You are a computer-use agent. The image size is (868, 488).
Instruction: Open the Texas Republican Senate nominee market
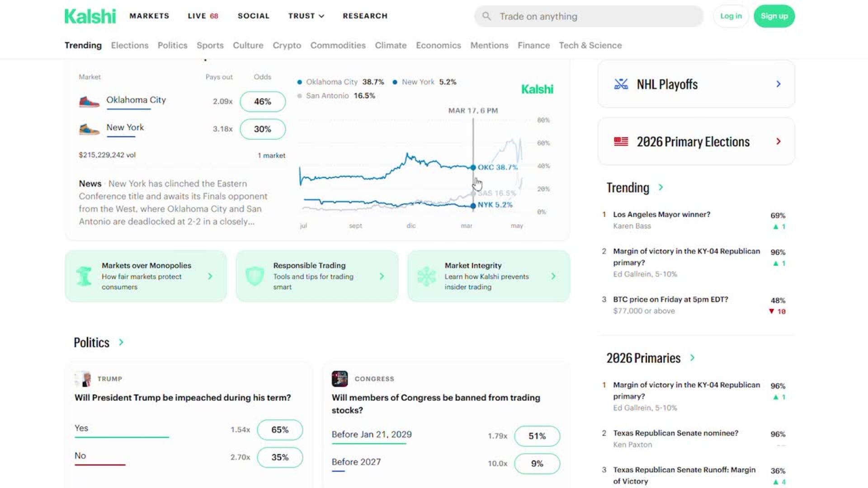tap(675, 433)
